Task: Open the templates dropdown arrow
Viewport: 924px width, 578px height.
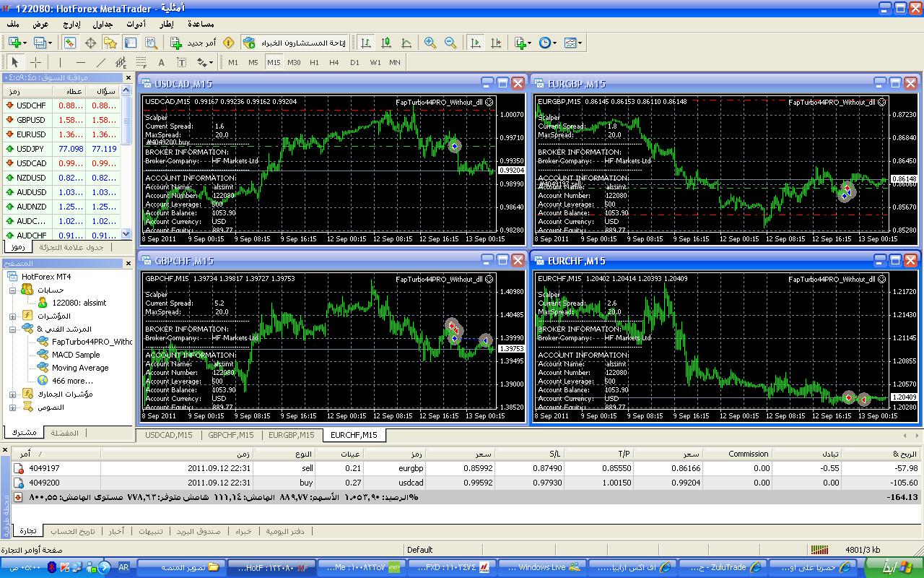Action: point(580,43)
